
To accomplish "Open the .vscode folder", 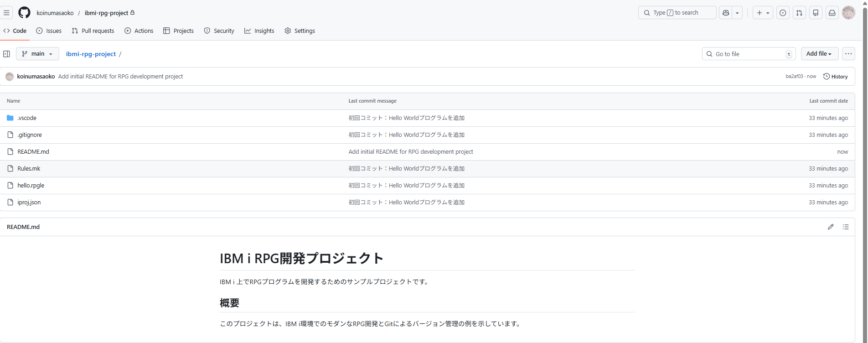I will 27,118.
